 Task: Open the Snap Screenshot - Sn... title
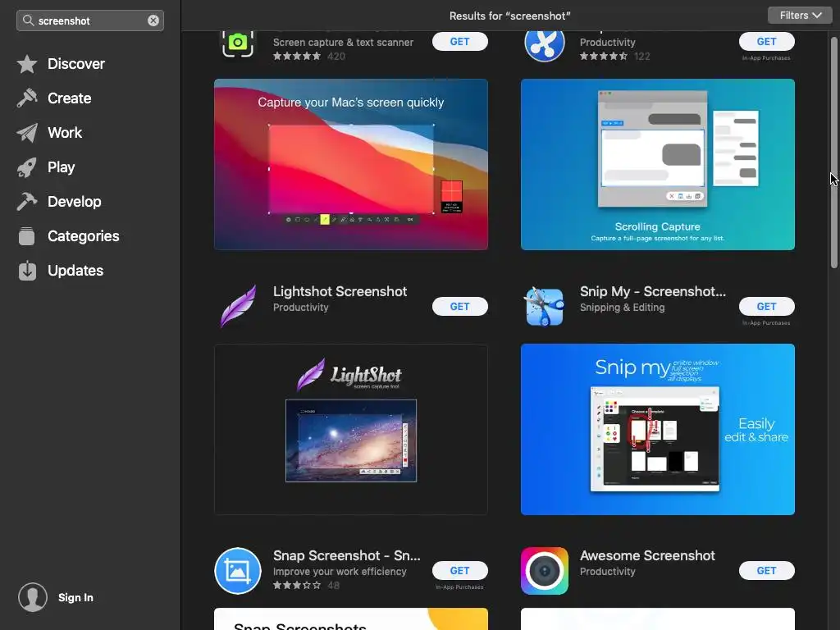(347, 555)
